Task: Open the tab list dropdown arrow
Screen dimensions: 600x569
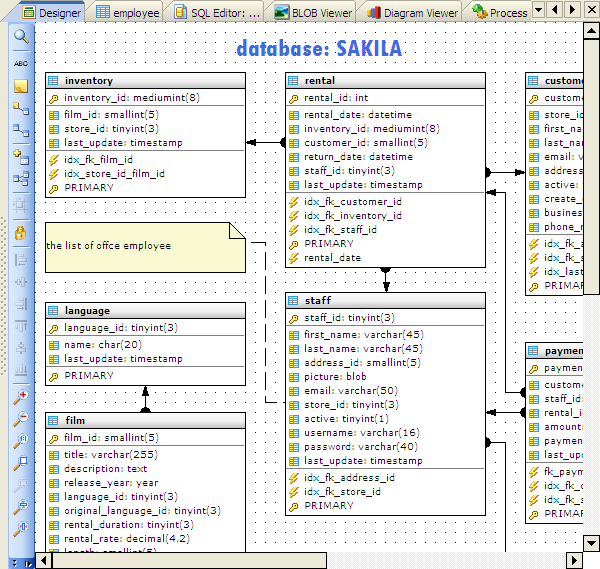Action: (539, 10)
